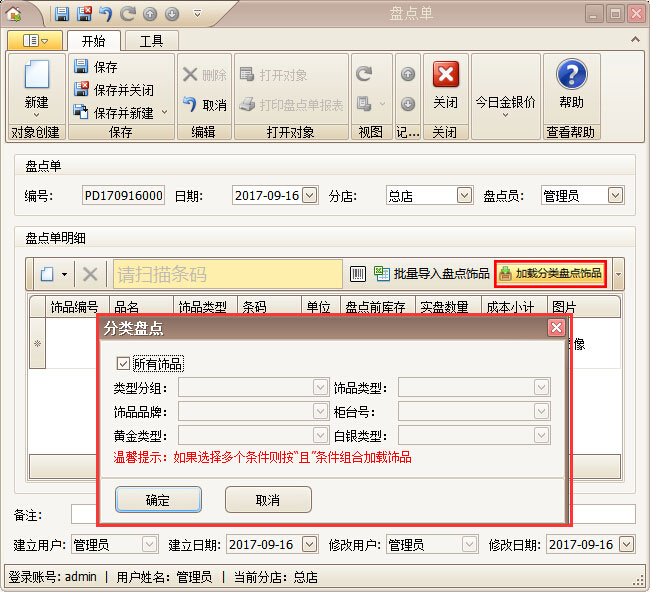The width and height of the screenshot is (650, 592).
Task: Click the Confirm (确定) button
Action: tap(158, 500)
